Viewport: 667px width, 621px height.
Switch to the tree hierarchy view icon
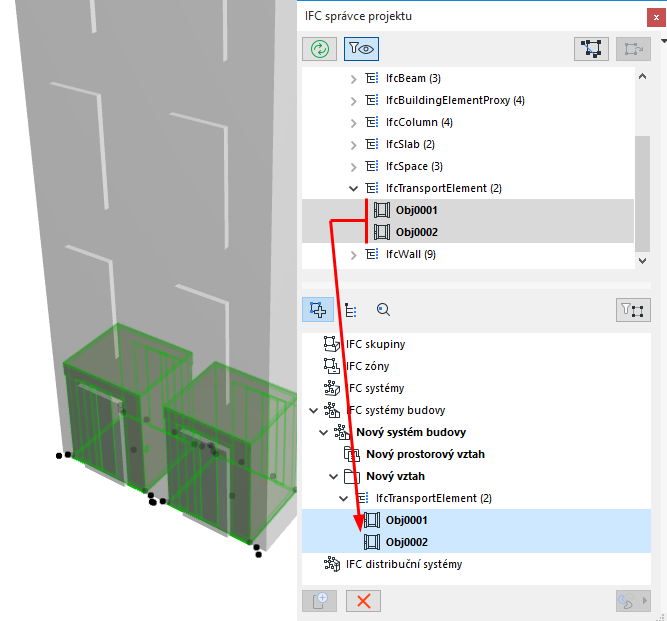(x=351, y=310)
